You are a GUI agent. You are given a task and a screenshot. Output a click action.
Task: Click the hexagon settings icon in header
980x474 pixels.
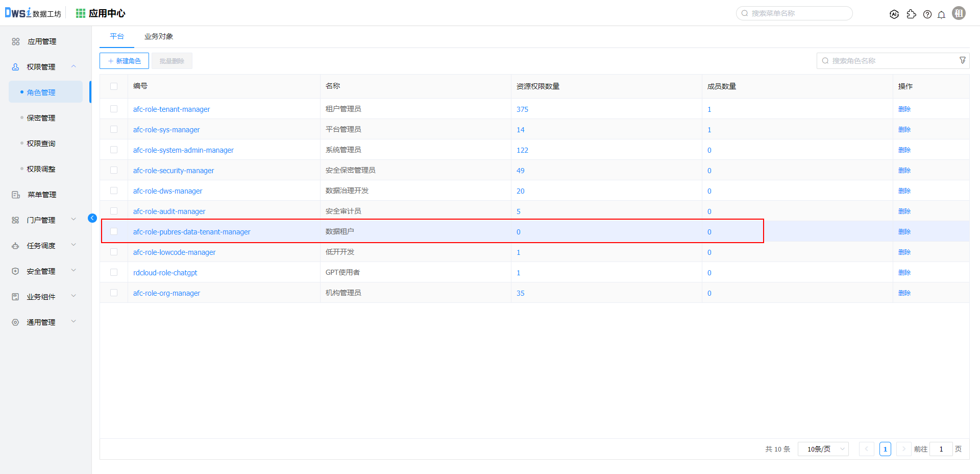[894, 14]
